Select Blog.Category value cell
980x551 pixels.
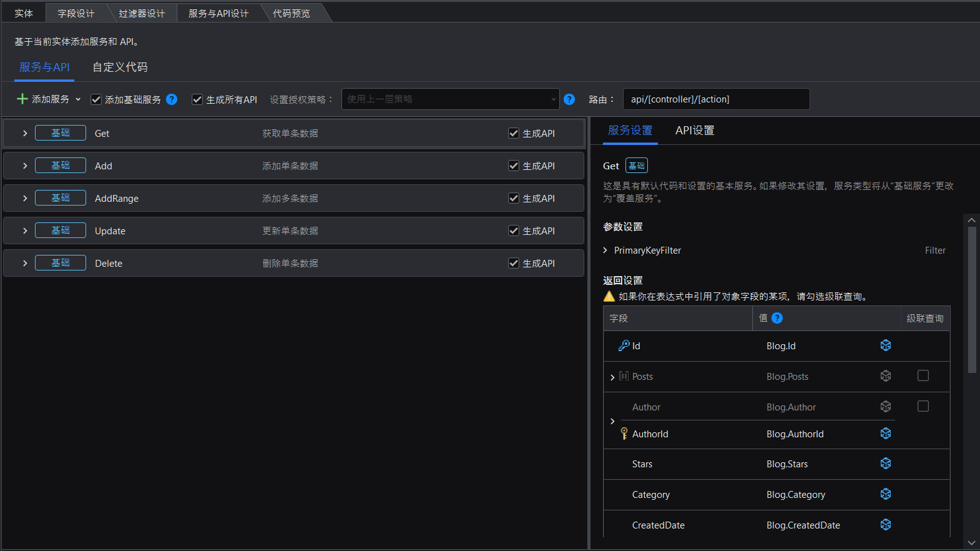click(796, 494)
